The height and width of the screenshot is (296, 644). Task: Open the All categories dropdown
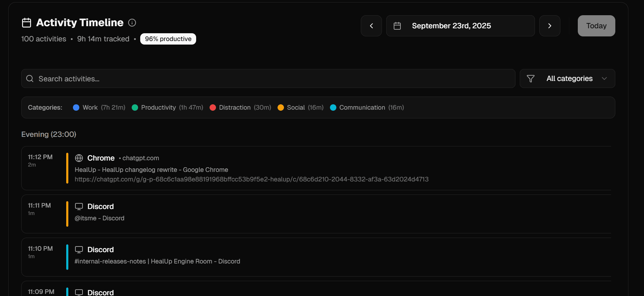(x=569, y=79)
